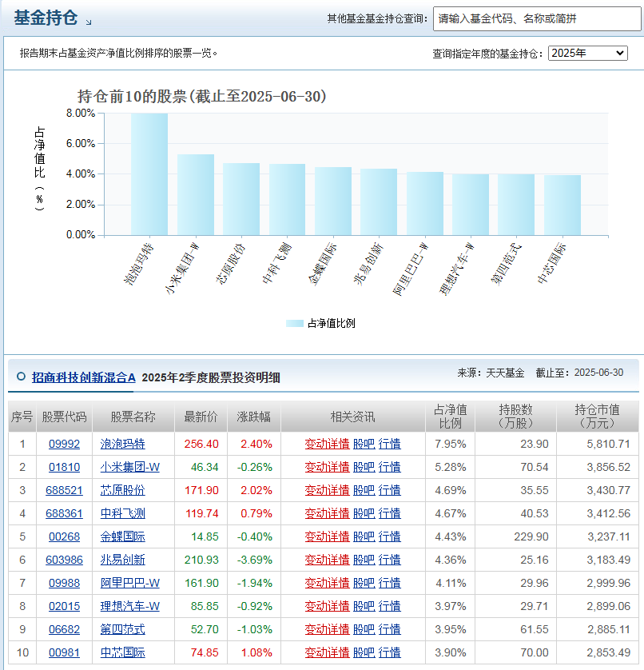
Task: Open stock code 00981 link
Action: click(x=64, y=652)
